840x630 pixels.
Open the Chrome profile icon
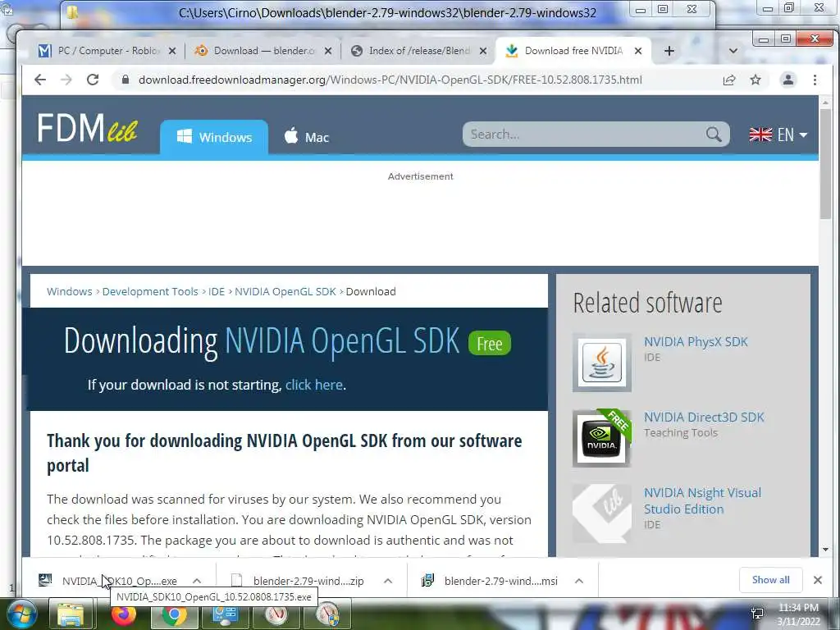(x=788, y=80)
